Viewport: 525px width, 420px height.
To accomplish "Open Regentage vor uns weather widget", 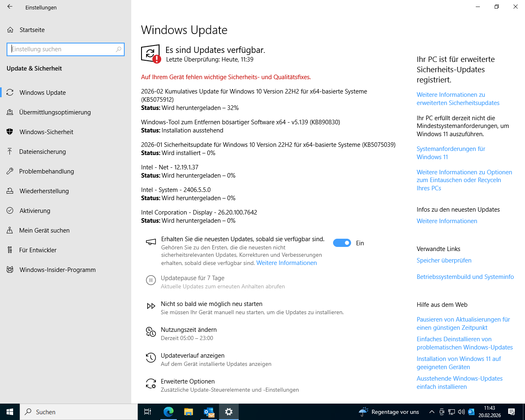I will [389, 412].
